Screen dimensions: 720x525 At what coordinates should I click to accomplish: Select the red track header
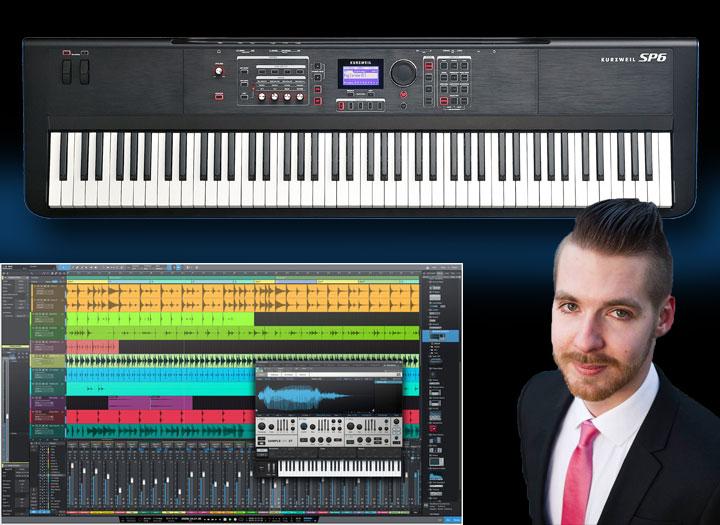48,417
